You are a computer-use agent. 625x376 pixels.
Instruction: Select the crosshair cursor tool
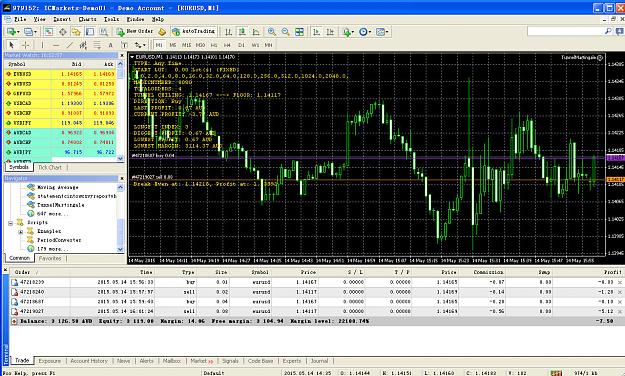point(26,45)
